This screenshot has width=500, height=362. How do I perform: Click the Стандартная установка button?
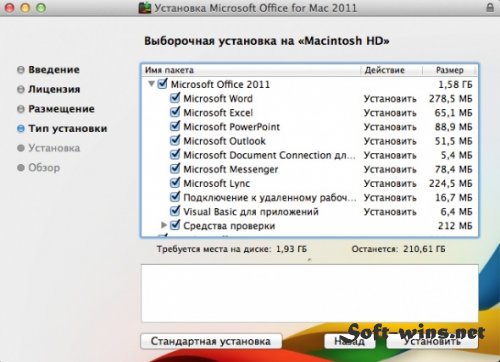pyautogui.click(x=211, y=341)
